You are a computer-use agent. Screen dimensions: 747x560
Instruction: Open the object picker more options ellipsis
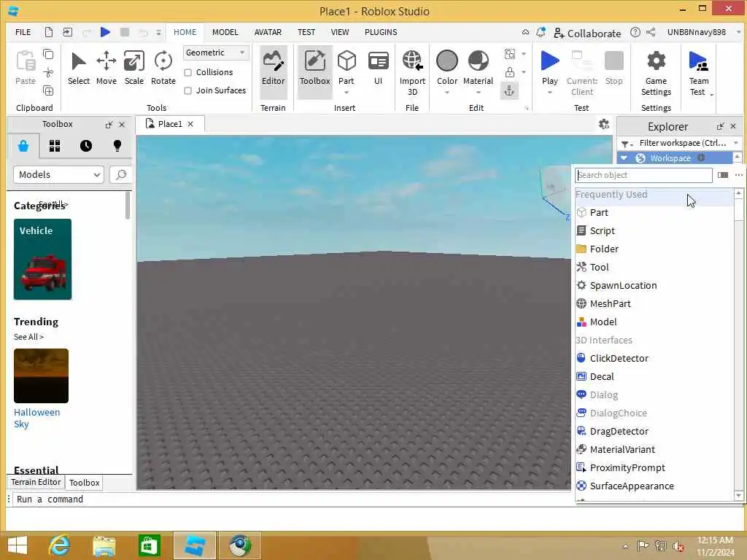point(739,175)
